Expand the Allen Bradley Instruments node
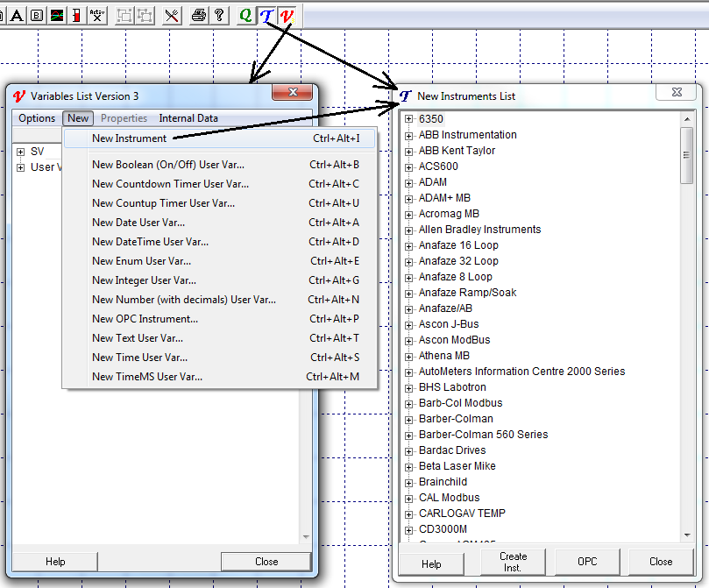Viewport: 709px width, 588px height. pyautogui.click(x=408, y=230)
